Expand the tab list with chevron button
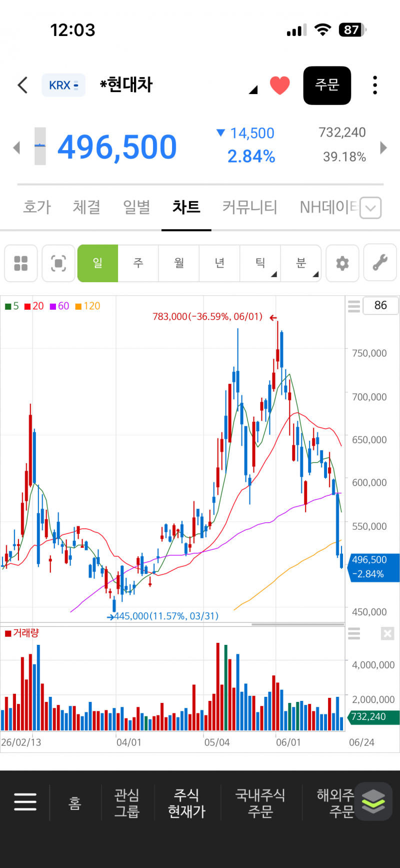The height and width of the screenshot is (868, 400). pos(370,208)
